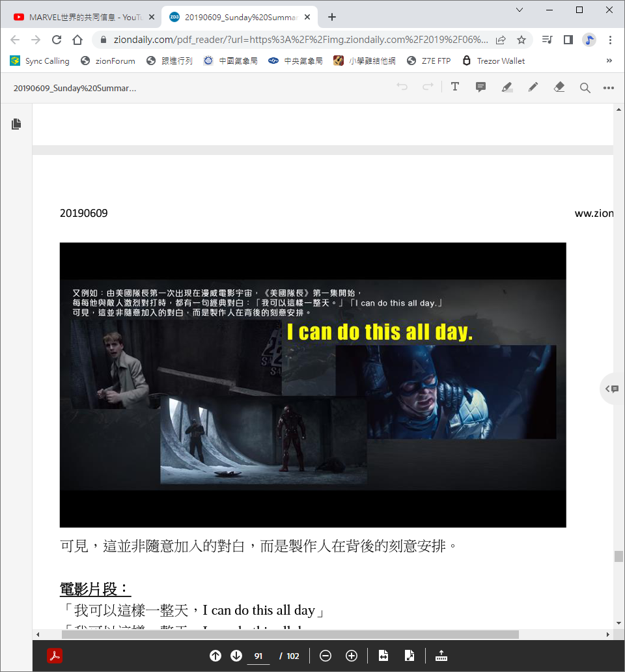The height and width of the screenshot is (672, 625).
Task: Go back to previous page
Action: tap(15, 40)
